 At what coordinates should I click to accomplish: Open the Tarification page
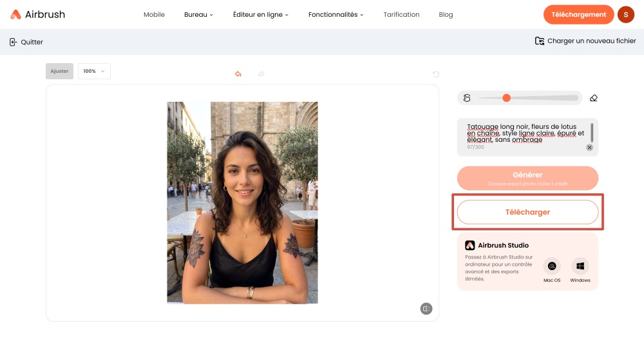click(x=401, y=14)
